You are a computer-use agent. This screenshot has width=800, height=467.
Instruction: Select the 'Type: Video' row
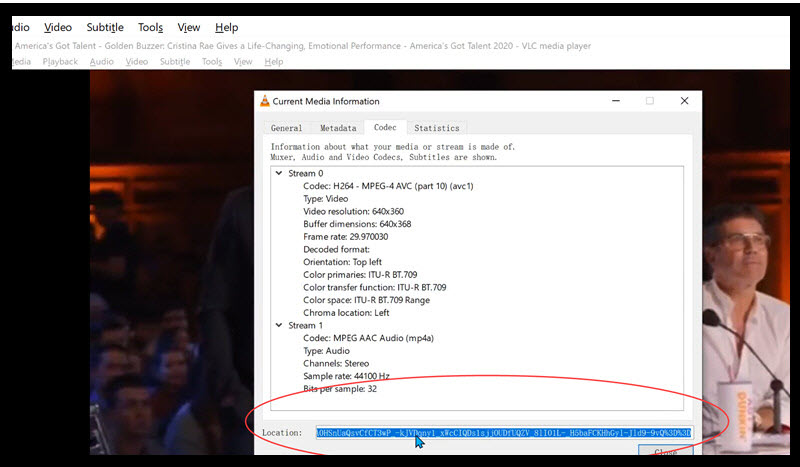326,199
